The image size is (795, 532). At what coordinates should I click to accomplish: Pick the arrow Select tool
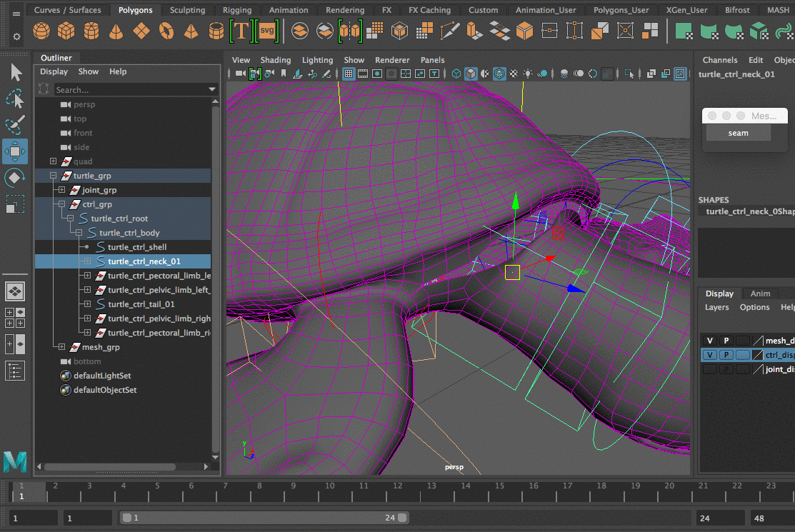pyautogui.click(x=15, y=72)
